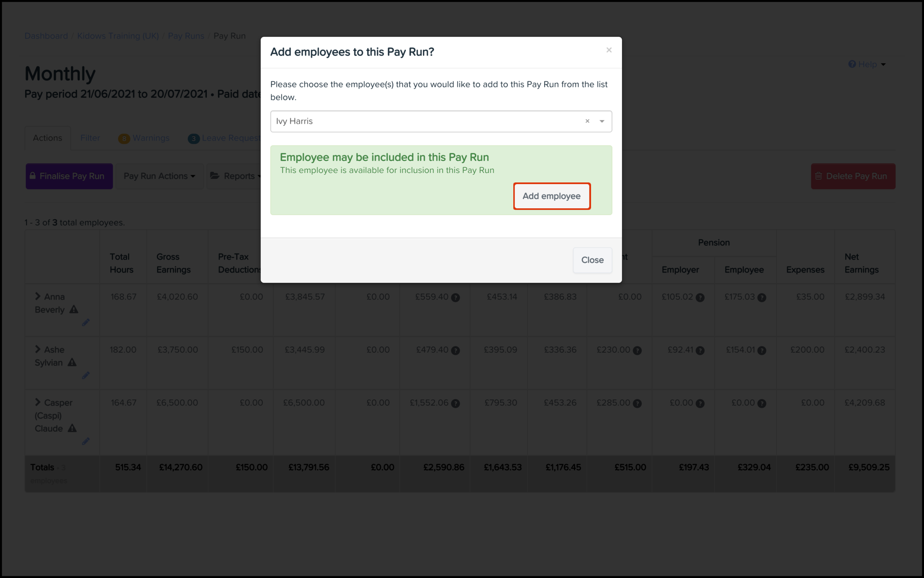Click the total gross earnings £14,270.60
Screen dimensions: 924x578
[181, 467]
